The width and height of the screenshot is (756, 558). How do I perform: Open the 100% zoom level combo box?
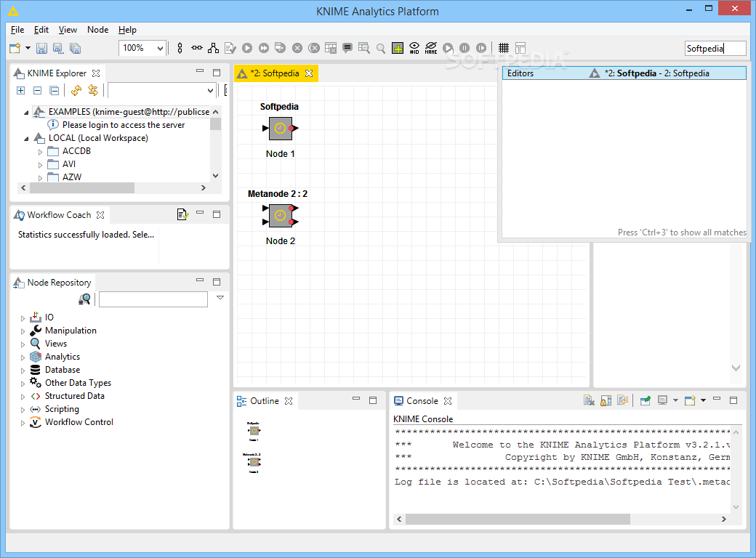[142, 48]
